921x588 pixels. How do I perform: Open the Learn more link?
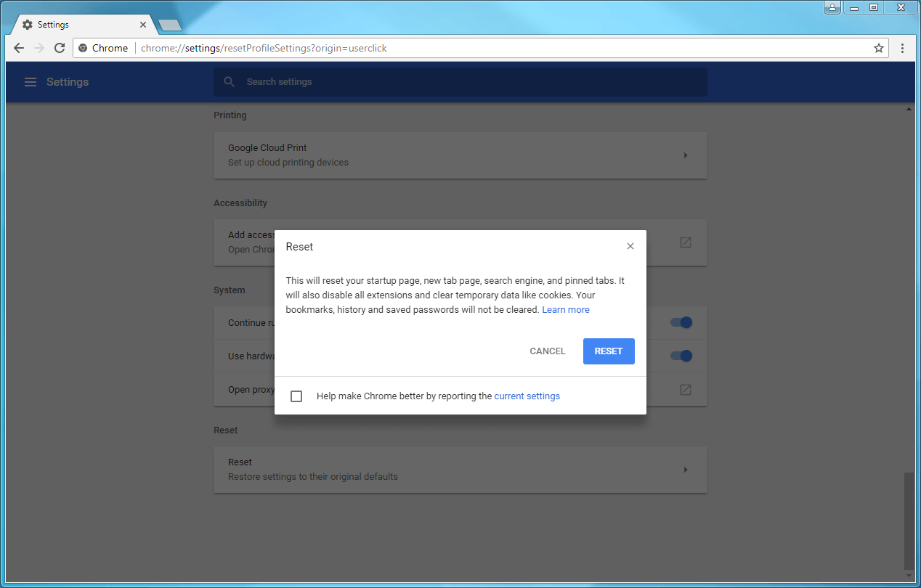[566, 310]
